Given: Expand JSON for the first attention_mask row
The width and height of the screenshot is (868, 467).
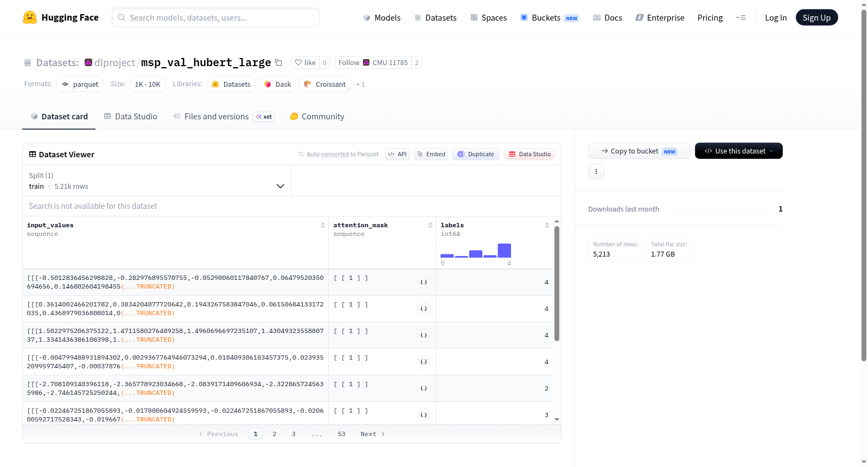Looking at the screenshot, I should coord(424,282).
